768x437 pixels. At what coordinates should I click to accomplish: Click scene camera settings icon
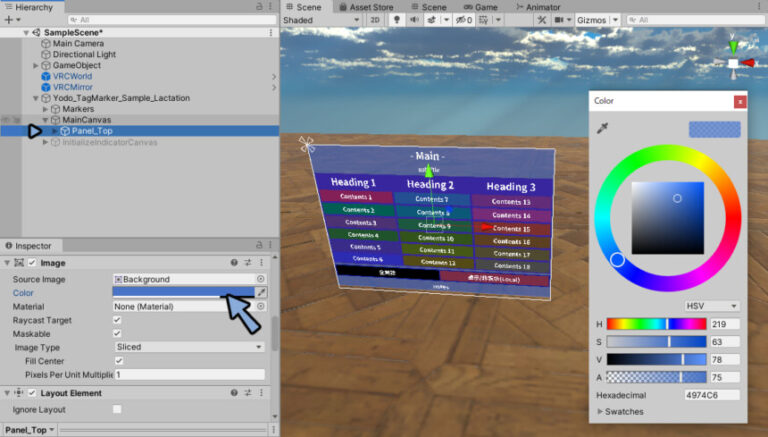click(559, 20)
